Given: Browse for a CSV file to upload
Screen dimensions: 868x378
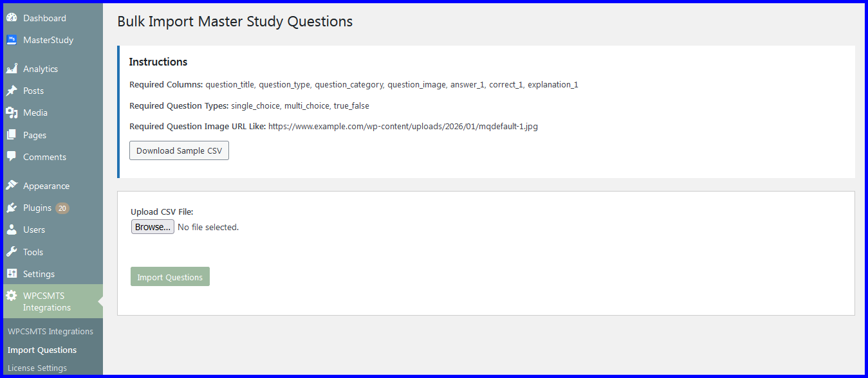Looking at the screenshot, I should pyautogui.click(x=152, y=227).
